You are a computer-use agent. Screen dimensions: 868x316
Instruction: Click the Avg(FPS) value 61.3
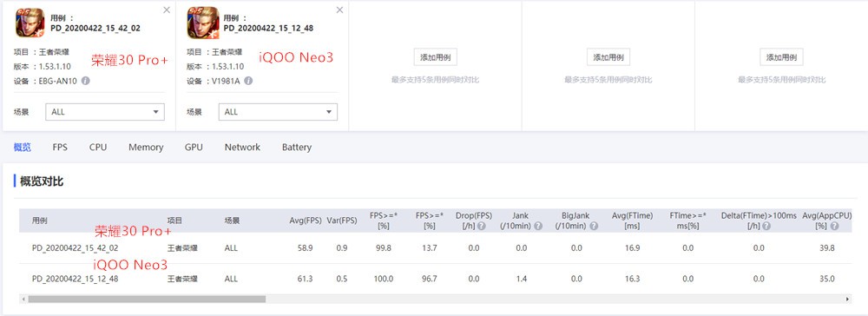pos(305,279)
